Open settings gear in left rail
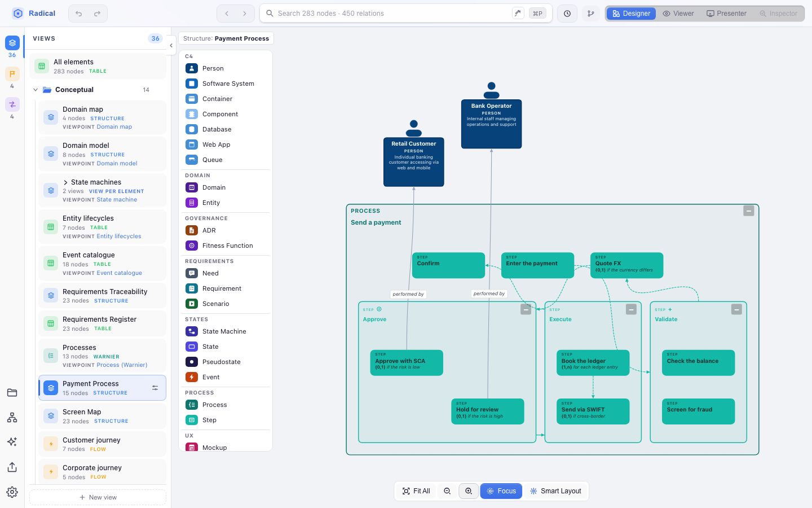 [x=12, y=492]
